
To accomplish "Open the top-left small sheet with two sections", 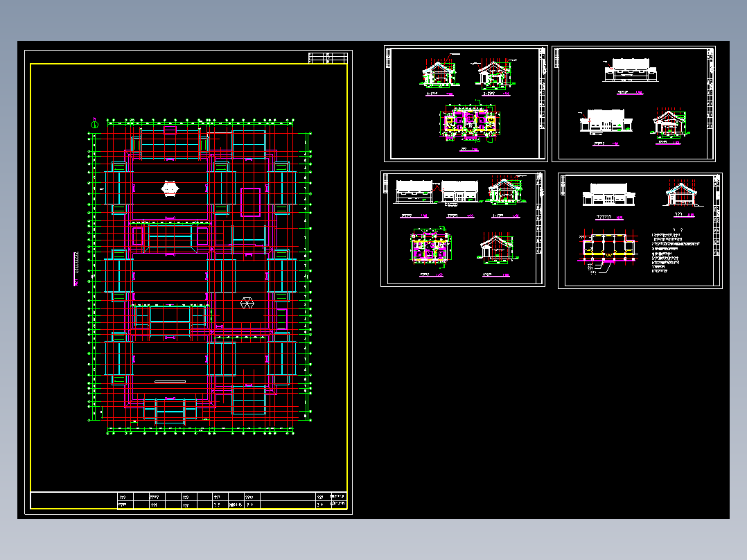I will coord(466,103).
